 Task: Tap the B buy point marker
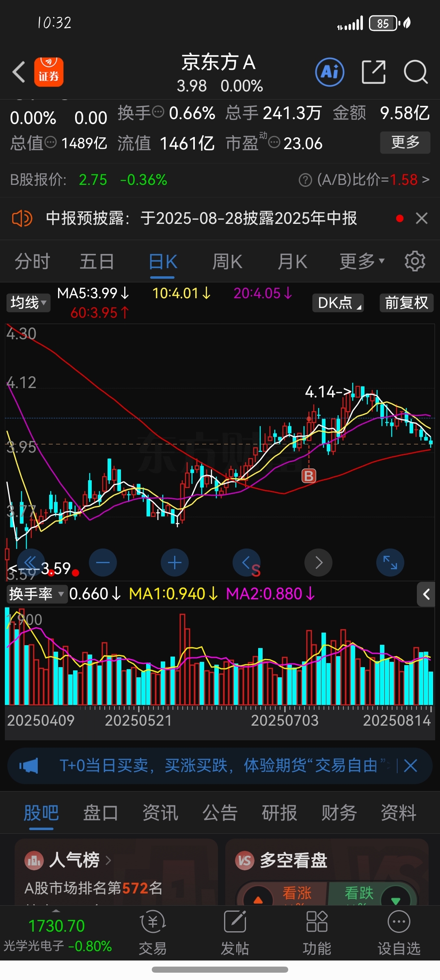[x=309, y=476]
